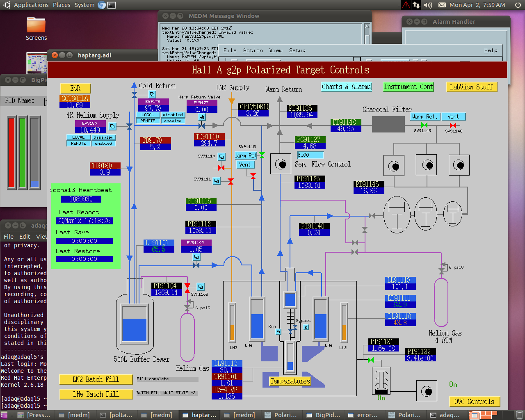The height and width of the screenshot is (420, 525).
Task: Open the Applications menu in top panel
Action: pyautogui.click(x=31, y=5)
